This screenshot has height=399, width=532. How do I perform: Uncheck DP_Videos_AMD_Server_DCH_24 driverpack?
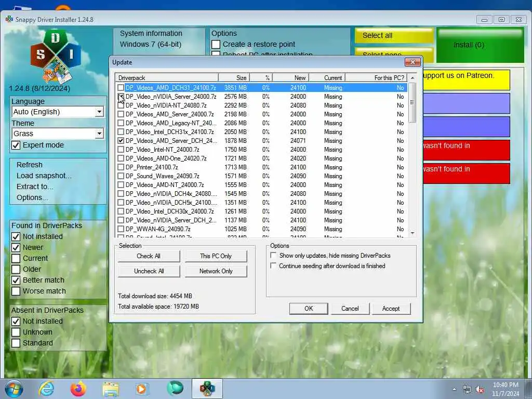[x=121, y=140]
